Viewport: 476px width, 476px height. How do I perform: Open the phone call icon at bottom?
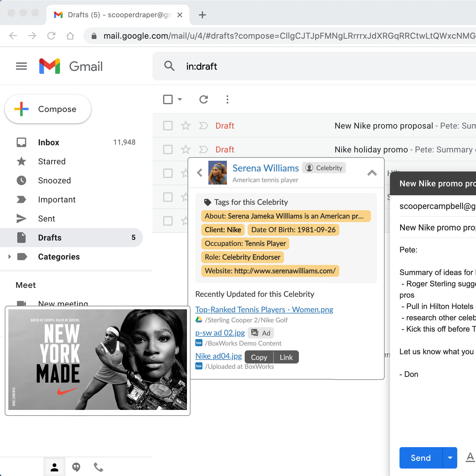tap(99, 467)
